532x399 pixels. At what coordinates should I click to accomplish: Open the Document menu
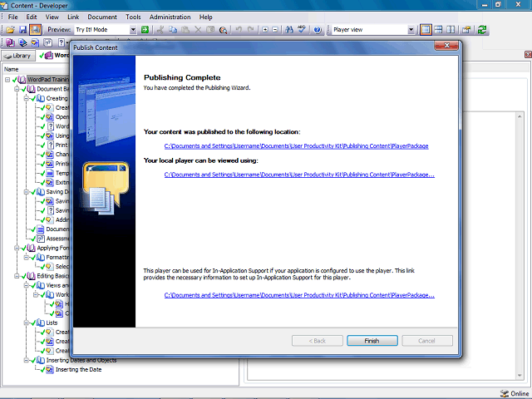pos(102,17)
